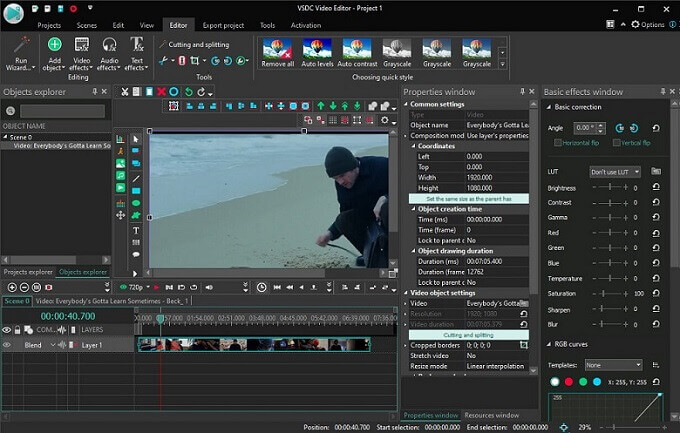Select the Text T tool
This screenshot has height=433, width=680.
[x=136, y=230]
